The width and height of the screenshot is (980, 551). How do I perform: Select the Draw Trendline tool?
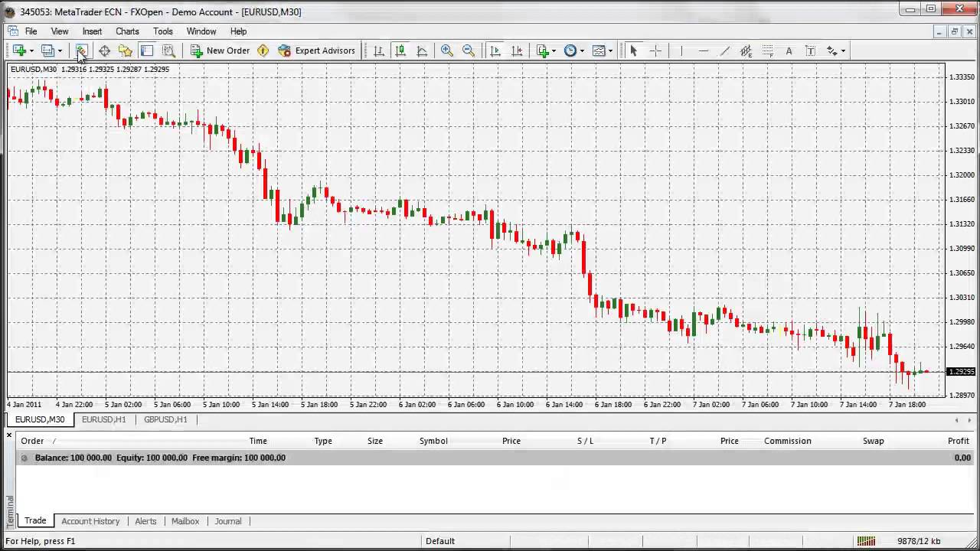tap(724, 51)
